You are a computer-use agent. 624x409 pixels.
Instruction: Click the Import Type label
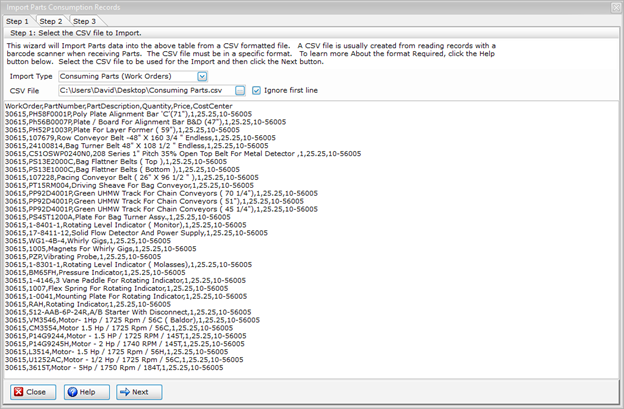click(31, 76)
